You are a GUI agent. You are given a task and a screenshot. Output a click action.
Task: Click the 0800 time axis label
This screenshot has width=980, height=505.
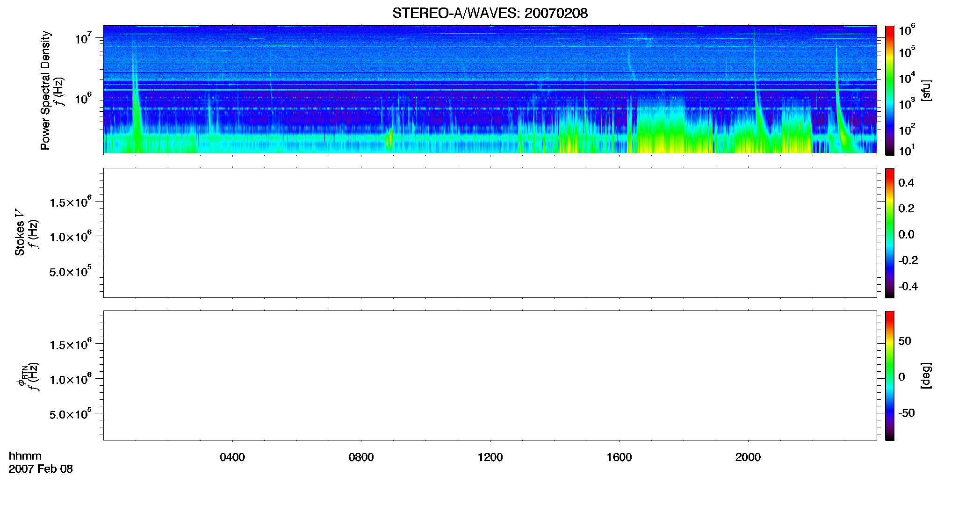(x=361, y=457)
